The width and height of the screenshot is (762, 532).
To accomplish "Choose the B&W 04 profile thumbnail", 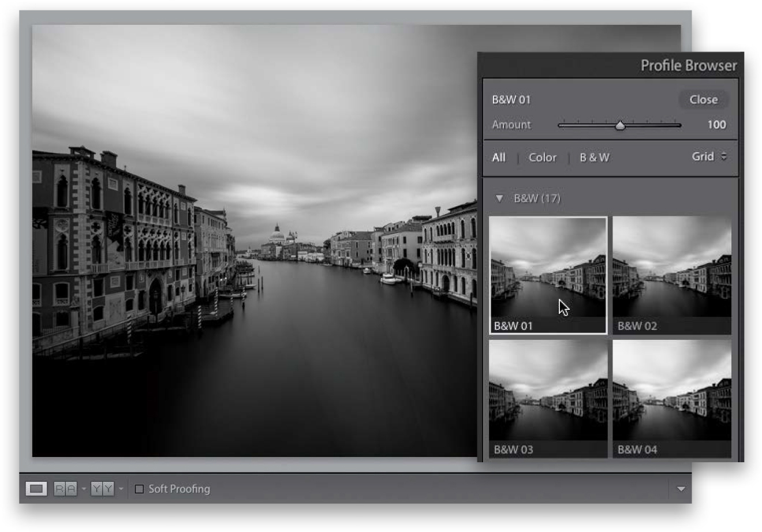I will [x=672, y=399].
